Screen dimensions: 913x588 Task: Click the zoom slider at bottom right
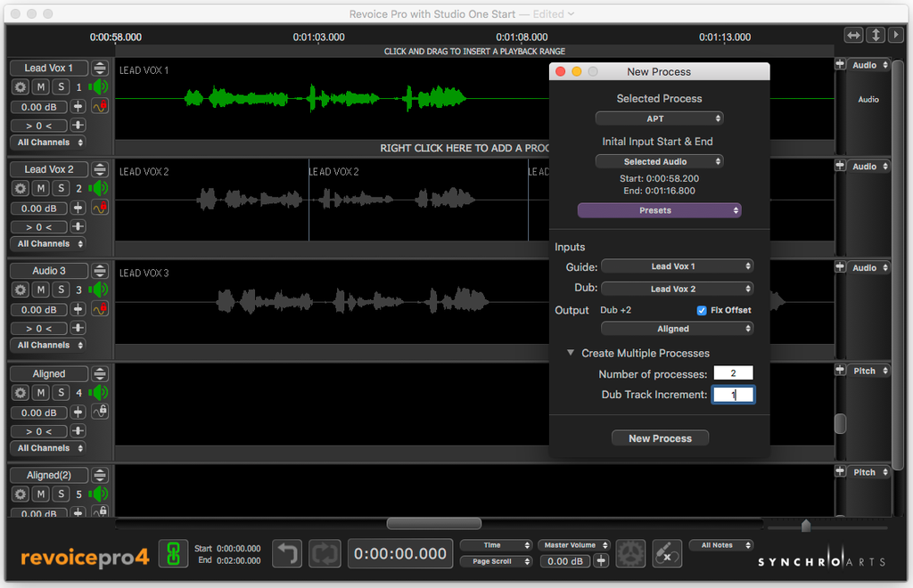click(806, 527)
